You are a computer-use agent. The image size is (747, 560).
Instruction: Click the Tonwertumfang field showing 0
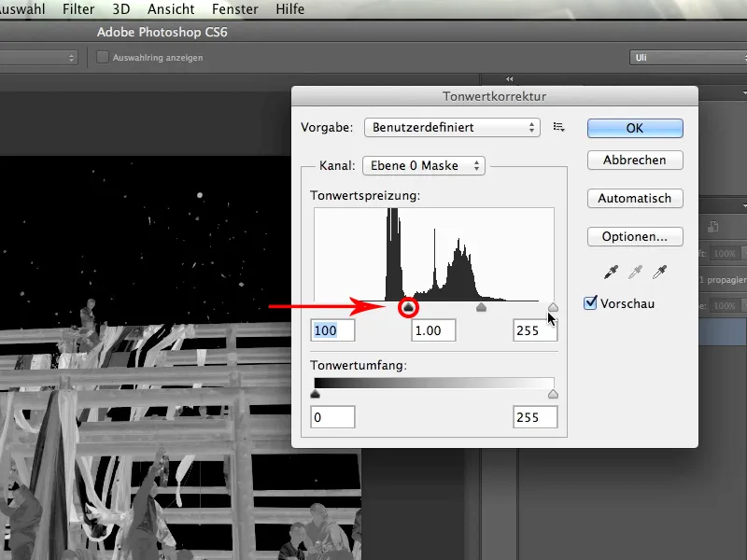[x=332, y=417]
